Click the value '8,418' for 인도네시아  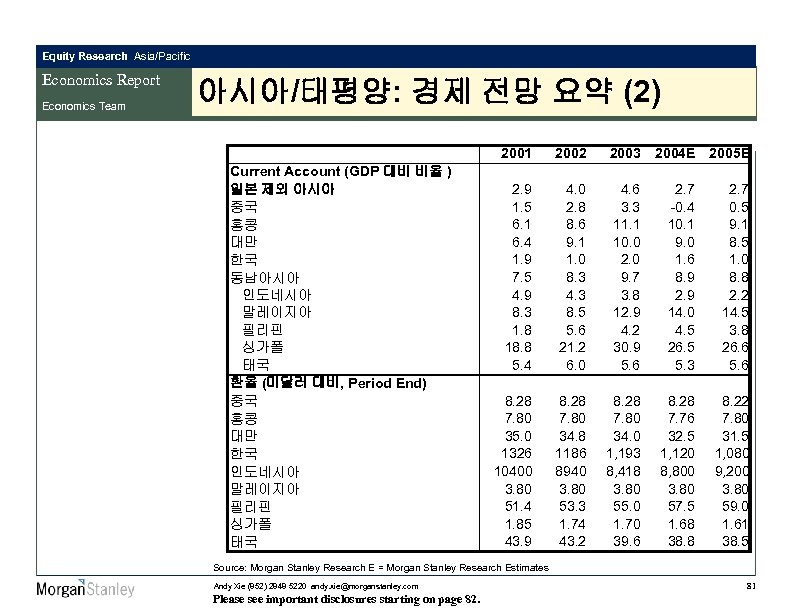pos(623,472)
